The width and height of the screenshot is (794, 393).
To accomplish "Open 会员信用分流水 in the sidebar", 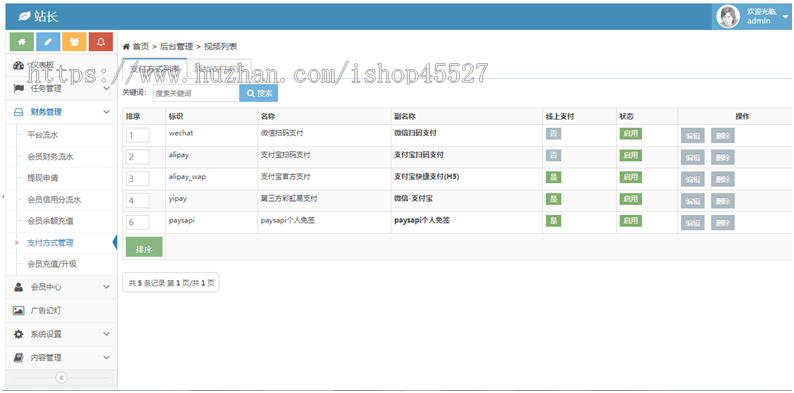I will 54,200.
